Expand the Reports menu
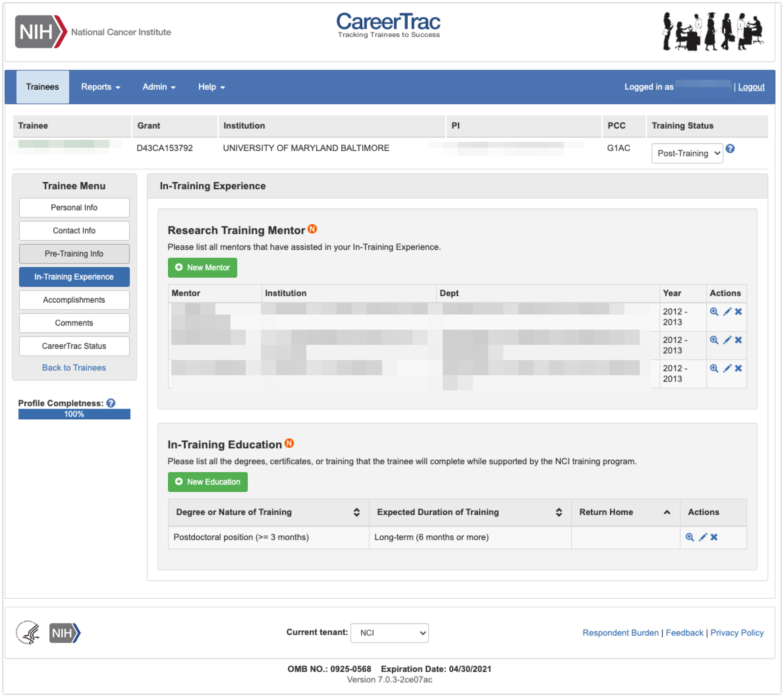This screenshot has width=784, height=697. coord(100,87)
